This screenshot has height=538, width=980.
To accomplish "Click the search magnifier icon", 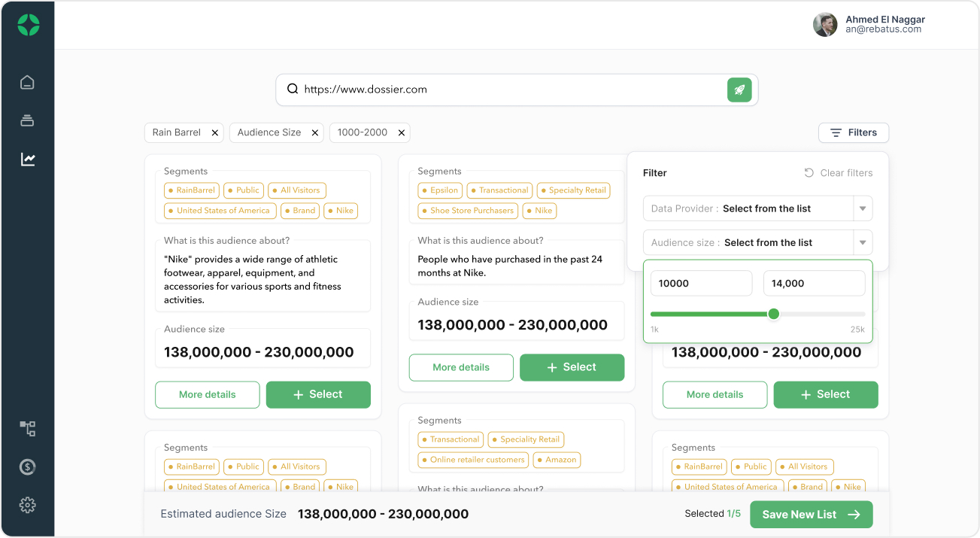I will pos(293,90).
